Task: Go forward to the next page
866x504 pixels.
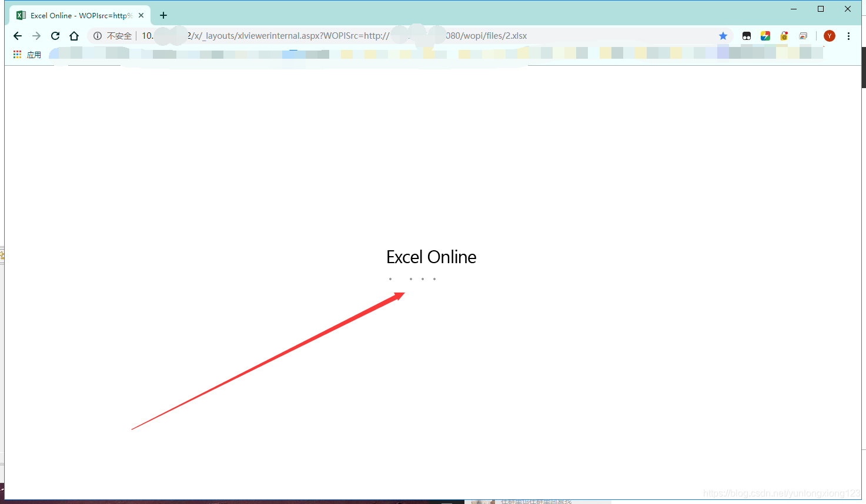Action: 36,36
